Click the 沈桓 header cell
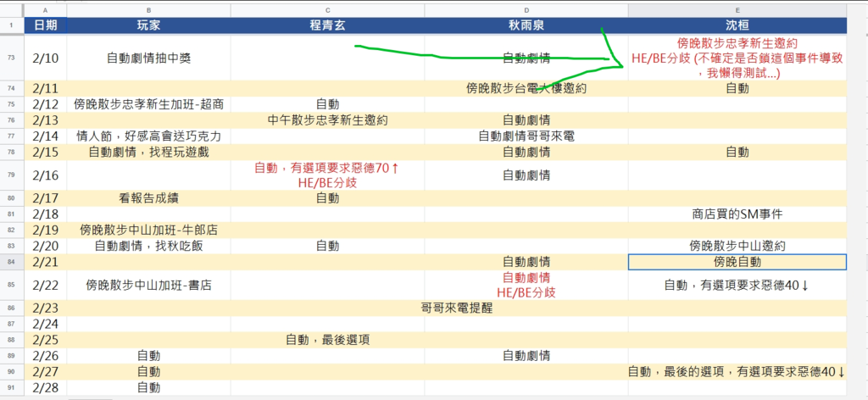 coord(737,25)
